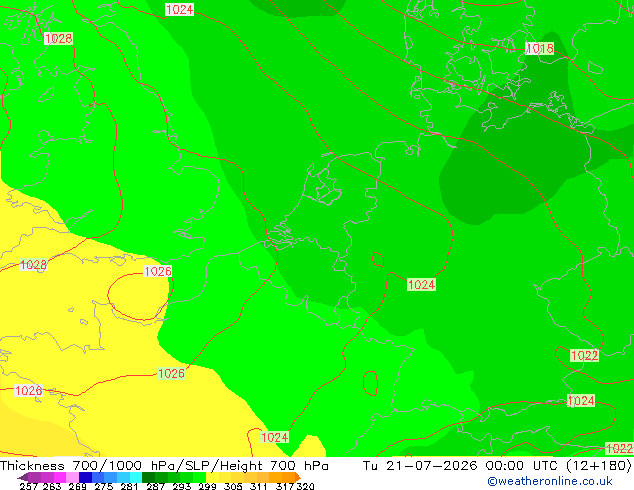The height and width of the screenshot is (490, 634).
Task: Select the 1022 label that sits above the right-hand 1024
Action: point(584,356)
